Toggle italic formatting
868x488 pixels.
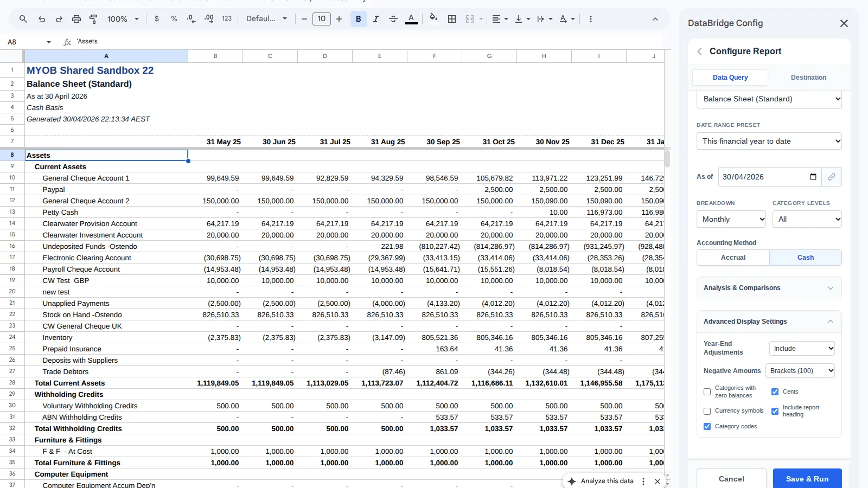(376, 19)
